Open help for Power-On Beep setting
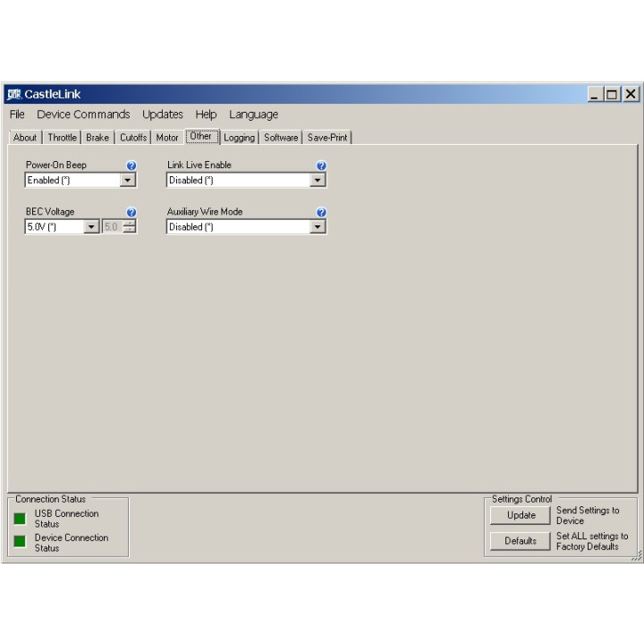The height and width of the screenshot is (644, 644). coord(131,165)
